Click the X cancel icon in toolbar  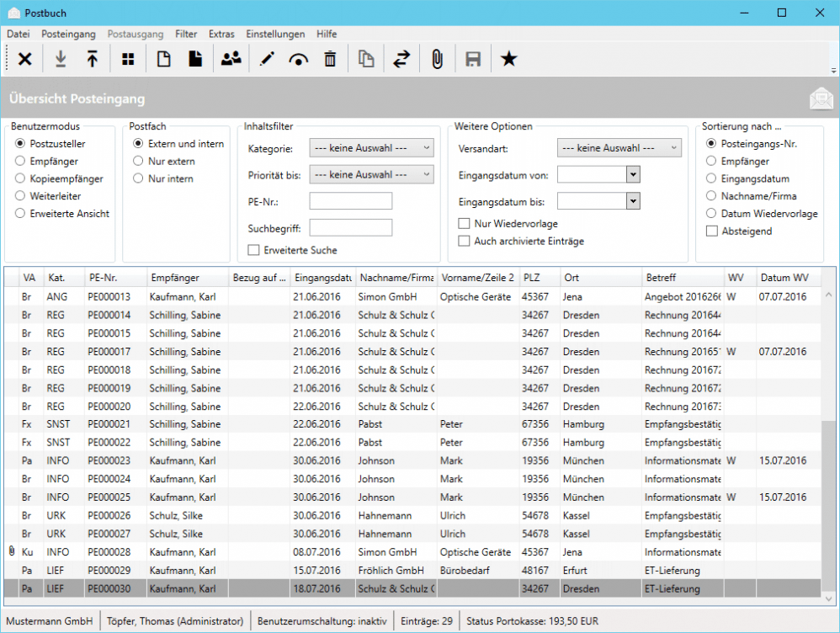click(24, 59)
